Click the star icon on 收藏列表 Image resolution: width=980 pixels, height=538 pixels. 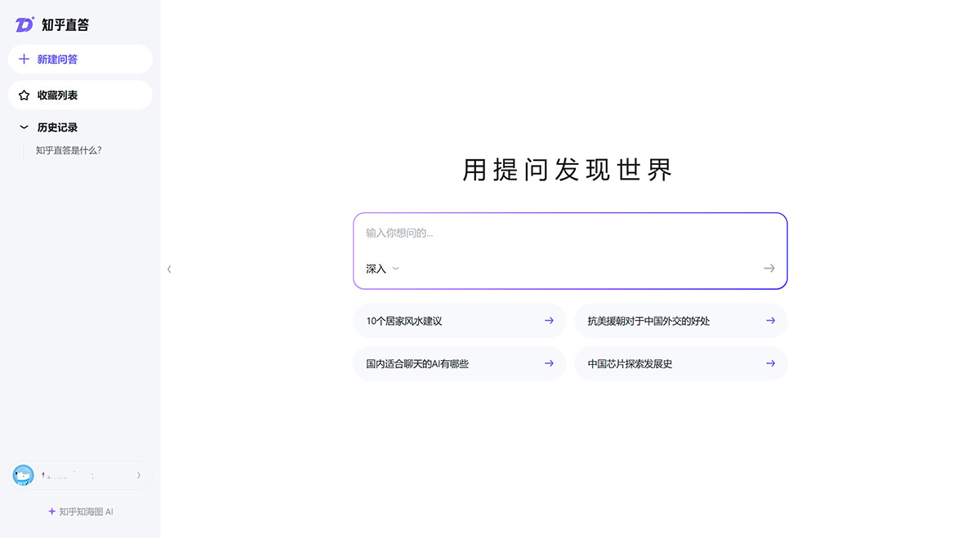pyautogui.click(x=22, y=95)
